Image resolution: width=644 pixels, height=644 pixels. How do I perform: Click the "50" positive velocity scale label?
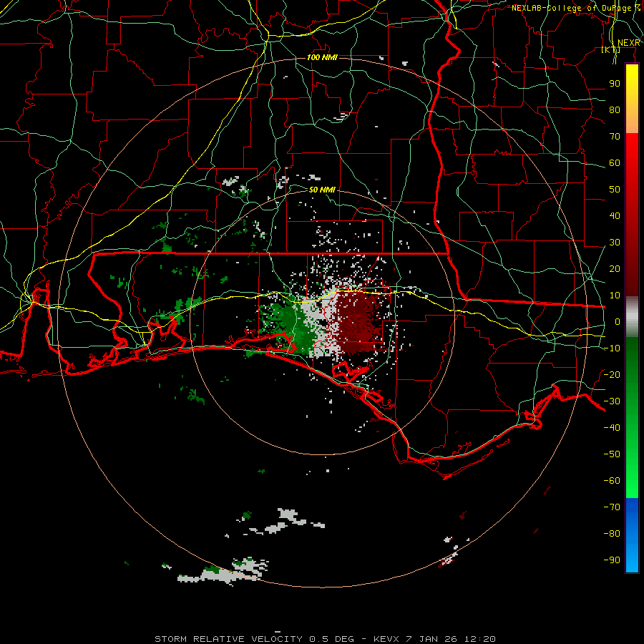pyautogui.click(x=615, y=190)
